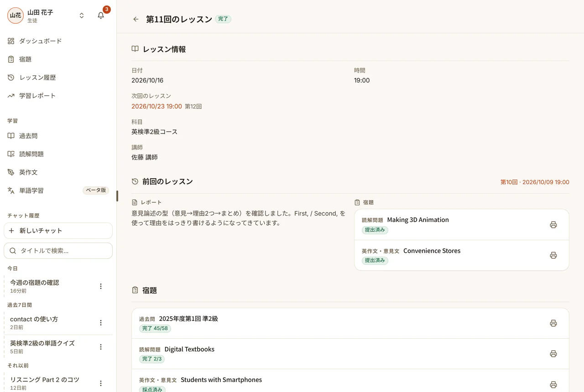
Task: Focus the タイトルで検索 search field
Action: 58,251
